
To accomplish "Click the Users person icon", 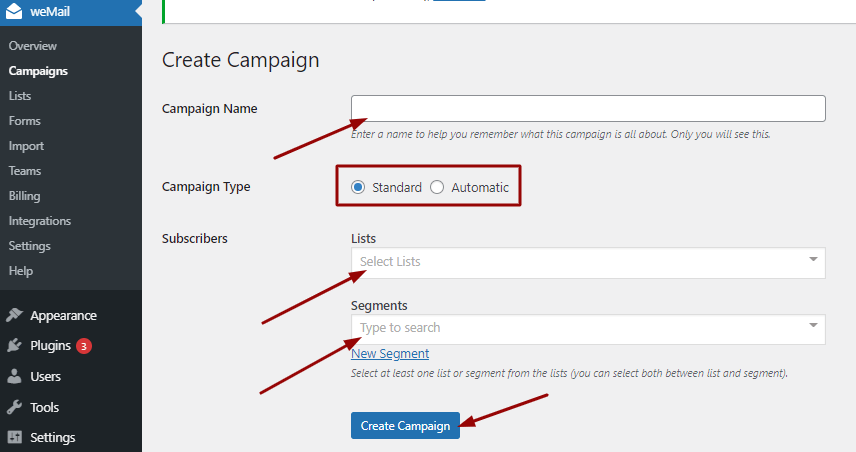I will [x=14, y=376].
